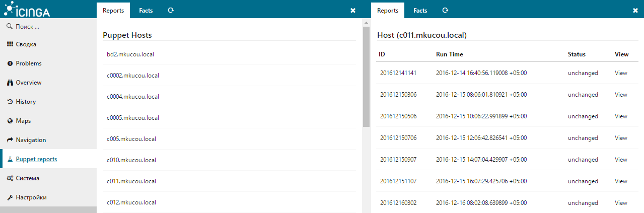This screenshot has height=213, width=644.
Task: Switch to Facts tab in right panel
Action: click(x=420, y=10)
